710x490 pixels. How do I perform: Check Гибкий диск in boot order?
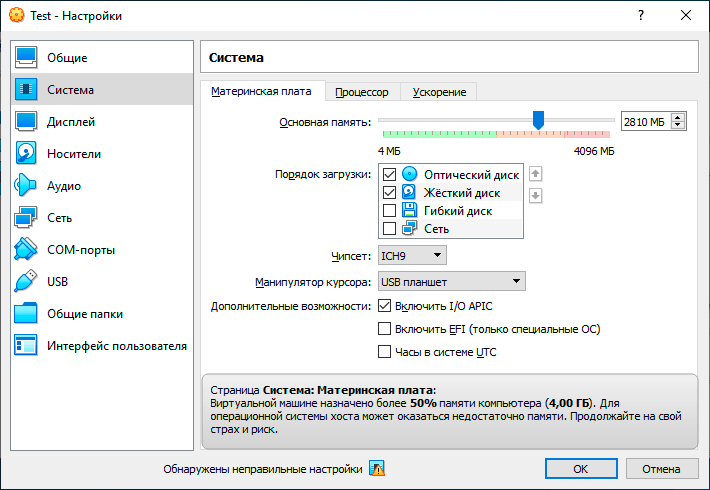[x=389, y=211]
